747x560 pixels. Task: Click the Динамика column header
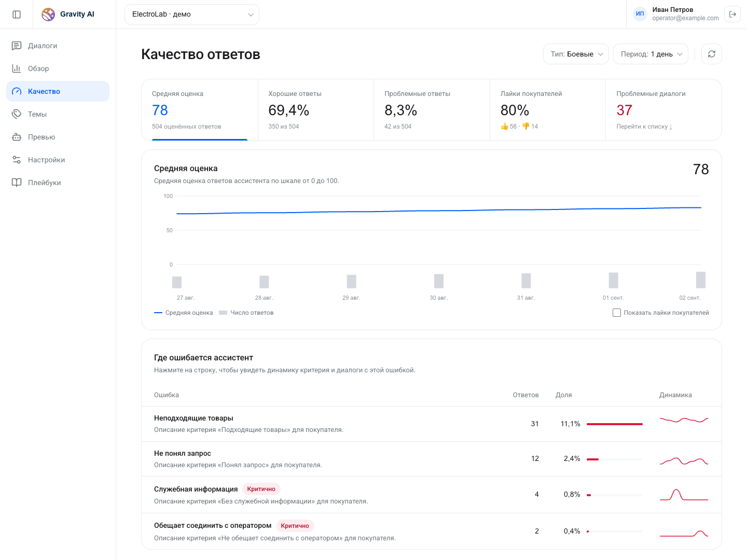click(675, 395)
